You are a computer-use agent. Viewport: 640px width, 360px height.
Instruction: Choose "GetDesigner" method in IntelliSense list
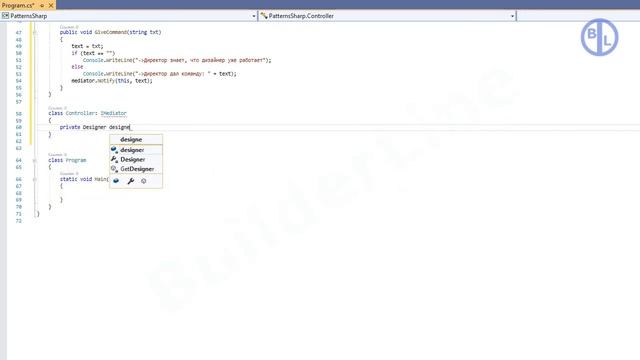click(x=136, y=169)
